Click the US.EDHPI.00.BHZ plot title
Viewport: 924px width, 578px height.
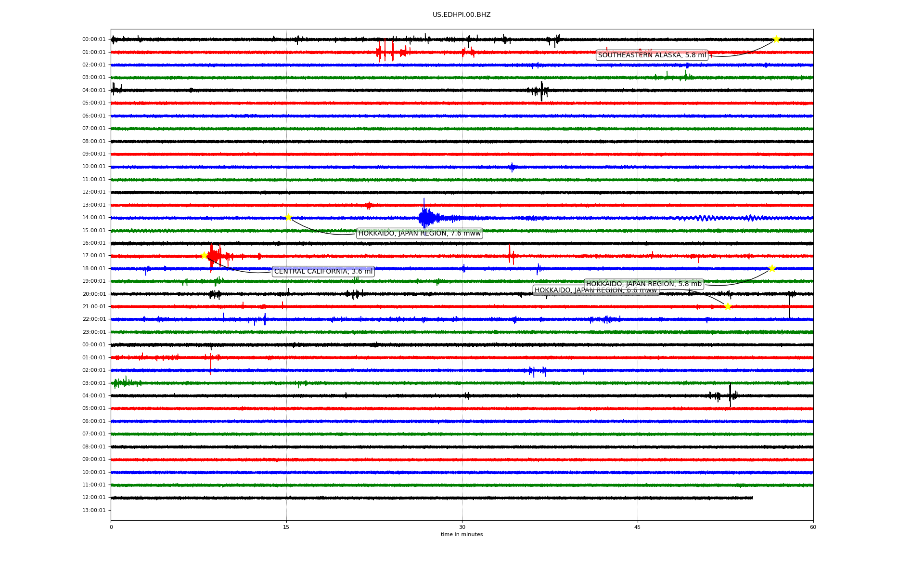coord(461,15)
